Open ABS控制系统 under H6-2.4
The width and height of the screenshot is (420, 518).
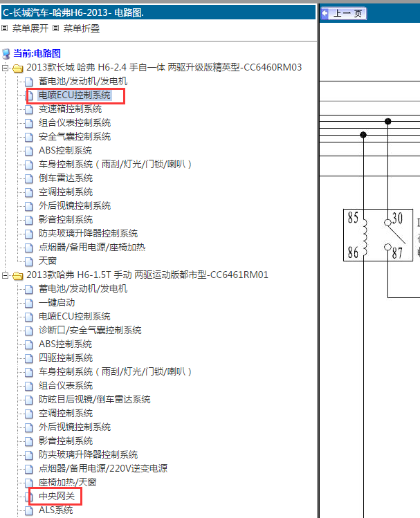(66, 151)
